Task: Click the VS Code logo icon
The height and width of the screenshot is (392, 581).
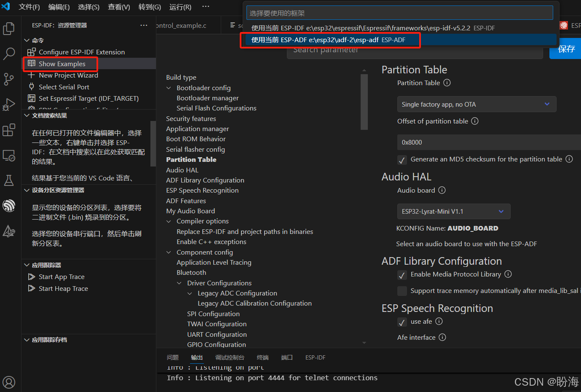Action: tap(6, 7)
